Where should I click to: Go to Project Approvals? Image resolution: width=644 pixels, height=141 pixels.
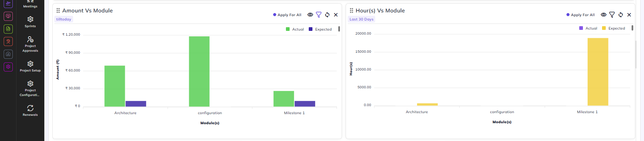[30, 44]
